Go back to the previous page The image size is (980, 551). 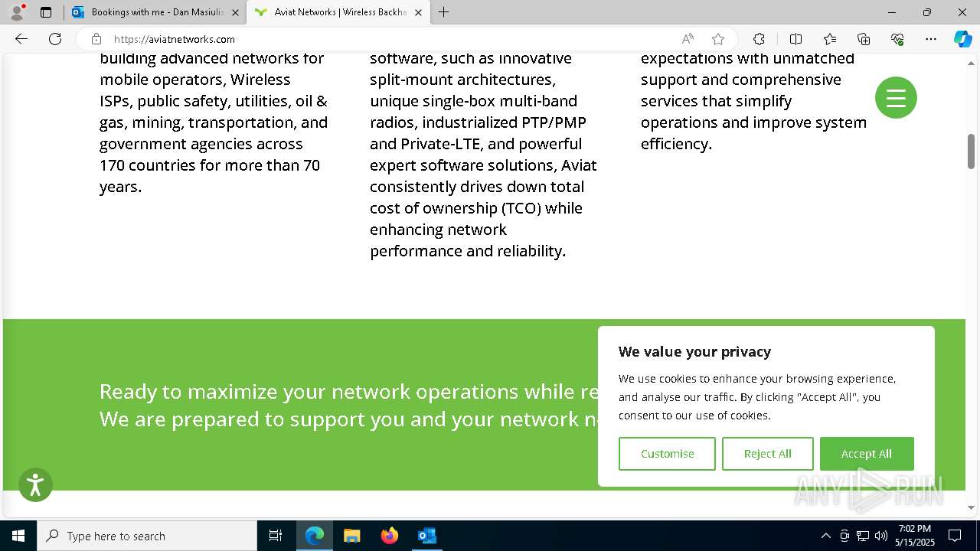click(x=21, y=39)
